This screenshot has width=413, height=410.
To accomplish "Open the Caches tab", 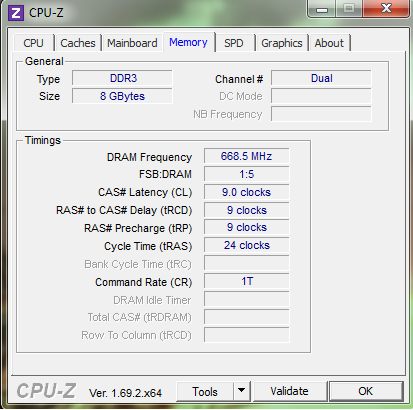I will 78,43.
